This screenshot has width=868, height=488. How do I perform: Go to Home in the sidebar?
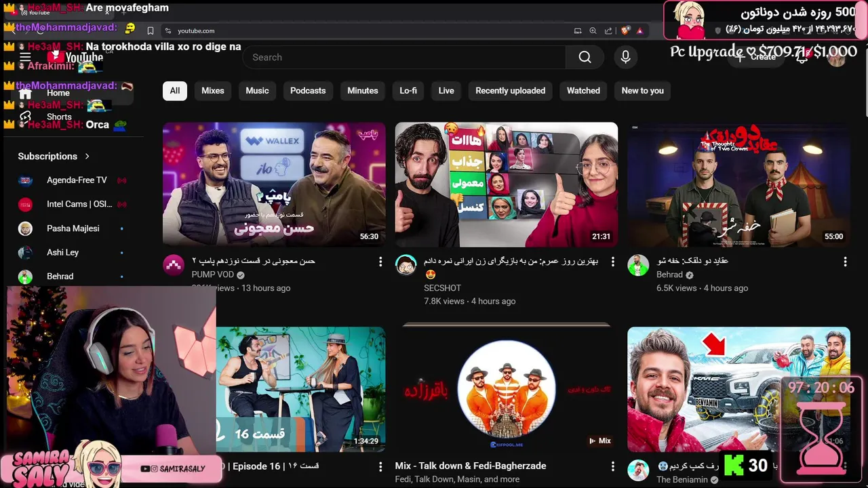(71, 93)
